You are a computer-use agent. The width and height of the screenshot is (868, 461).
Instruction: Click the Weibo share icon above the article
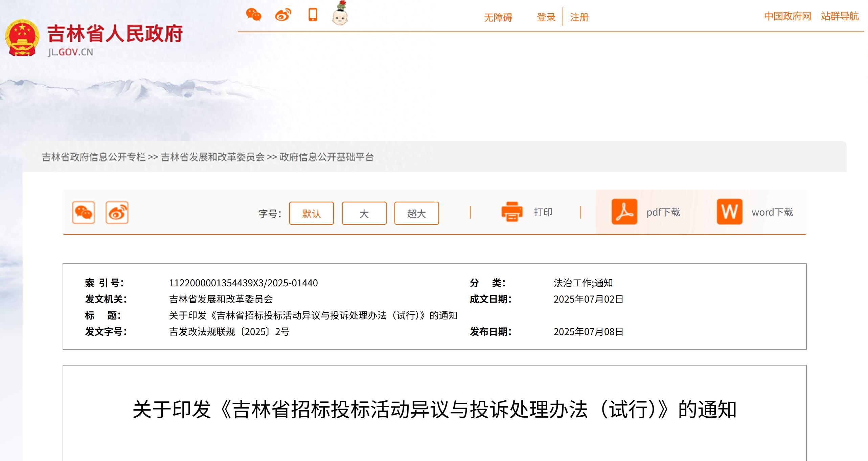coord(117,213)
